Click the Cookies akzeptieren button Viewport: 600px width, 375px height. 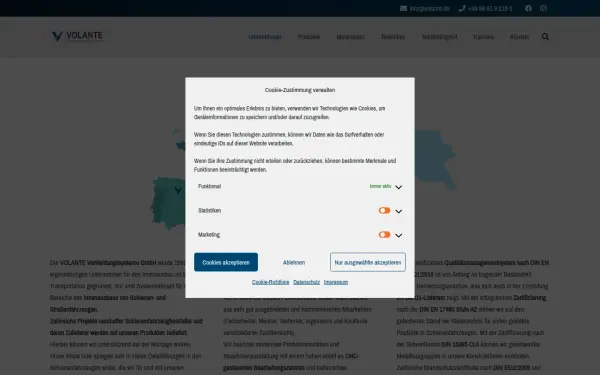(226, 262)
